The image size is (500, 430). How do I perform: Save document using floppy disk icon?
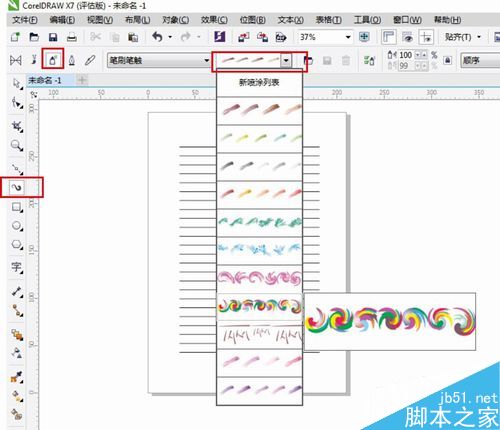coord(53,37)
